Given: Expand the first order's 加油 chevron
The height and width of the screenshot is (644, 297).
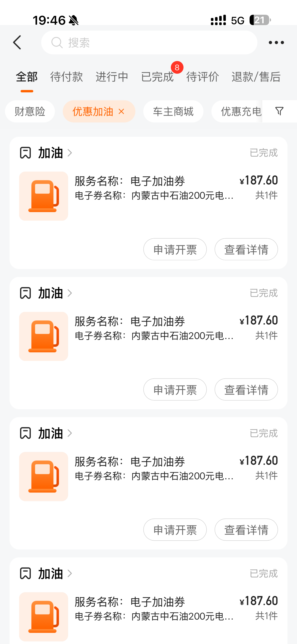Looking at the screenshot, I should click(70, 153).
